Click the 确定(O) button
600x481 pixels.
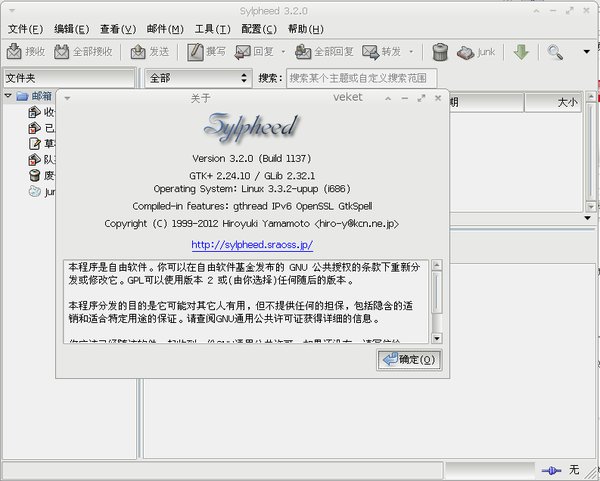coord(409,360)
